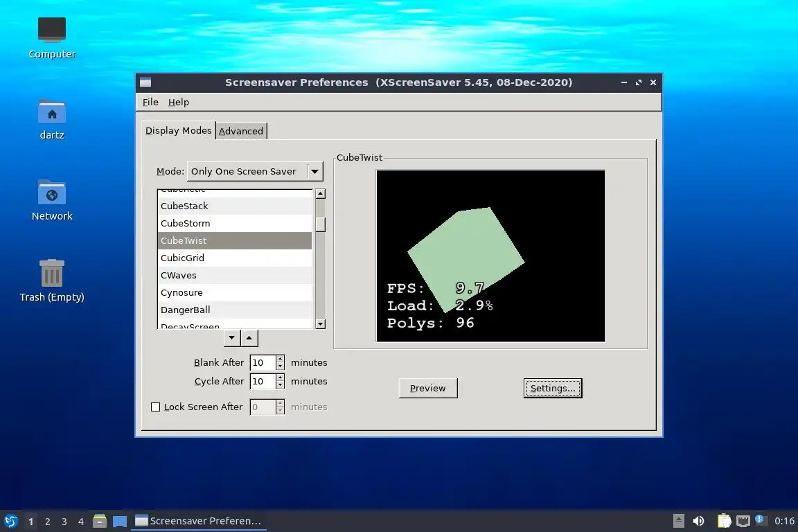Select CubicGrid in the screensaver list
798x532 pixels.
(x=235, y=258)
